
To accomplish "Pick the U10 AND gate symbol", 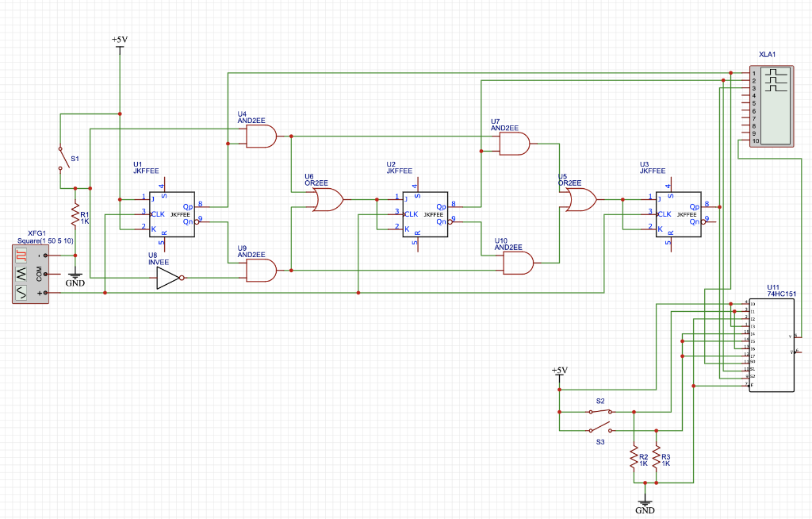I will (518, 263).
